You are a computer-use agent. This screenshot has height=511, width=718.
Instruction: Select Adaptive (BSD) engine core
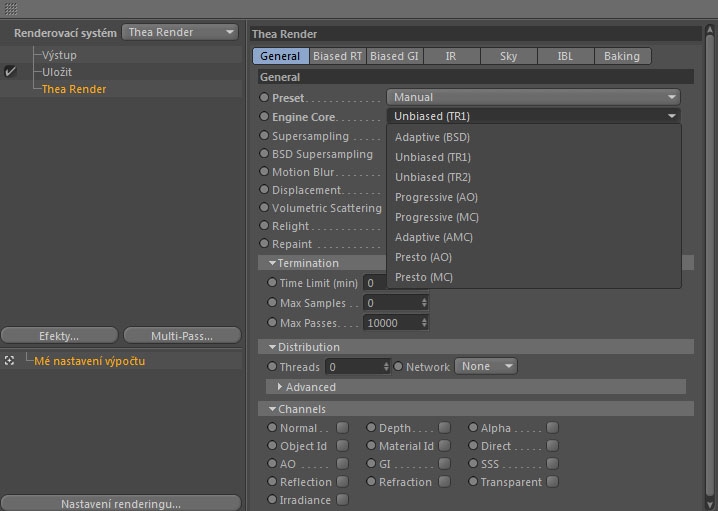(x=534, y=137)
